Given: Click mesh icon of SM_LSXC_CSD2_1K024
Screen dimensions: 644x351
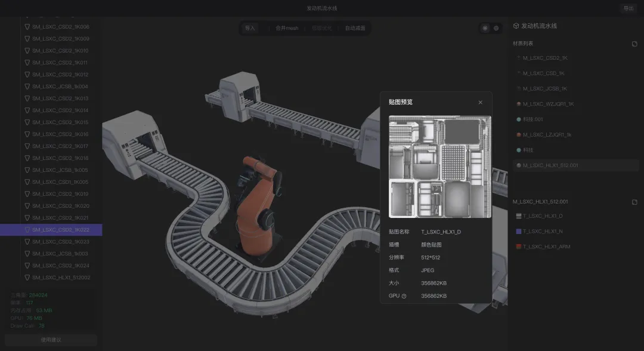Looking at the screenshot, I should pos(27,266).
